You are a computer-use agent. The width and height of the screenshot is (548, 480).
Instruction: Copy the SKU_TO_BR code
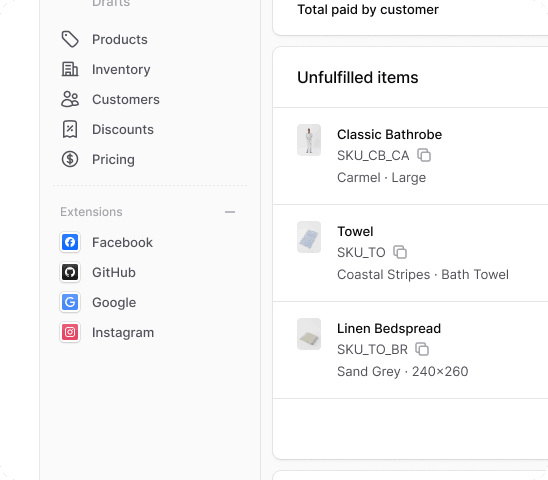coord(422,349)
